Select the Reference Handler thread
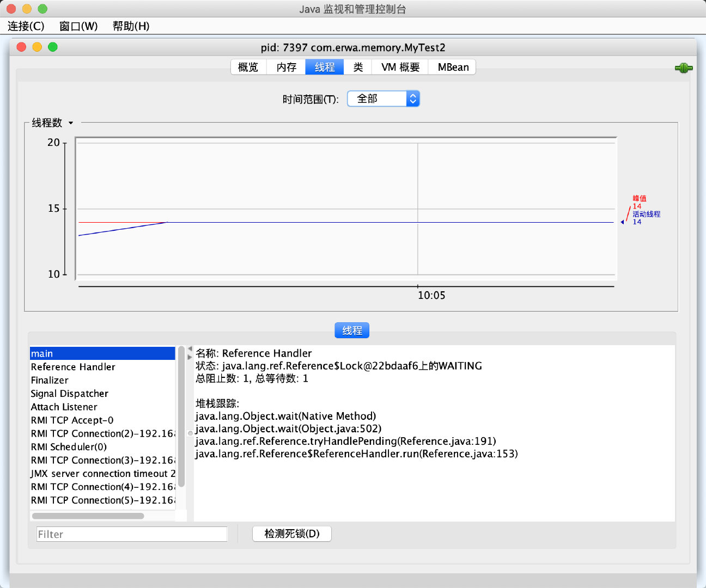Screen dimensions: 706x588 (102, 367)
